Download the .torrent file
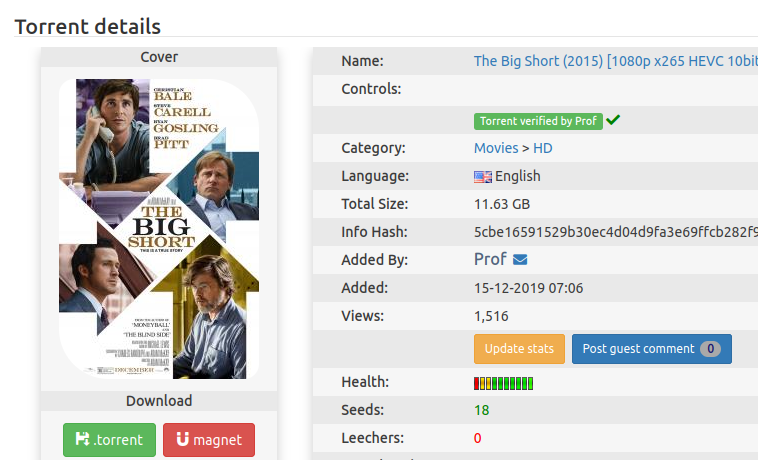Image resolution: width=758 pixels, height=460 pixels. pos(109,440)
